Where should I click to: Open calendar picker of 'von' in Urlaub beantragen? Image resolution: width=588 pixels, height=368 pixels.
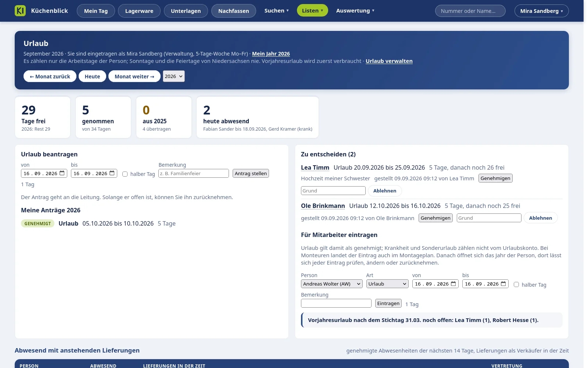point(62,173)
